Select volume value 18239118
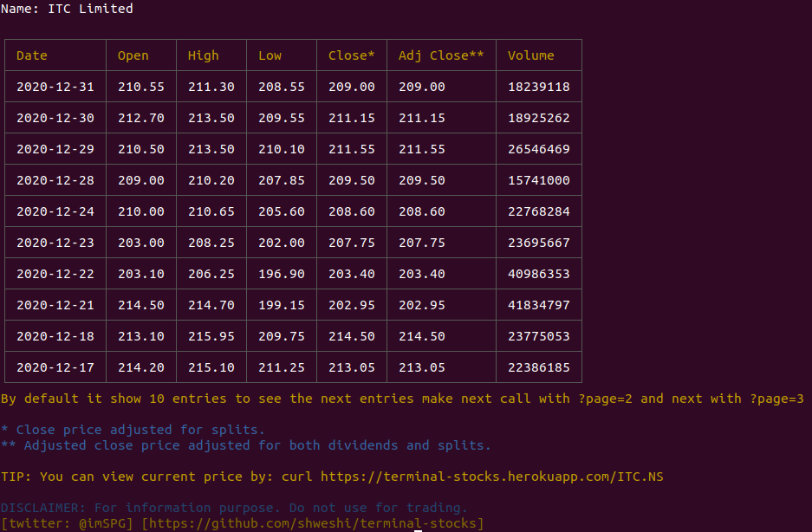Image resolution: width=812 pixels, height=532 pixels. (x=538, y=87)
